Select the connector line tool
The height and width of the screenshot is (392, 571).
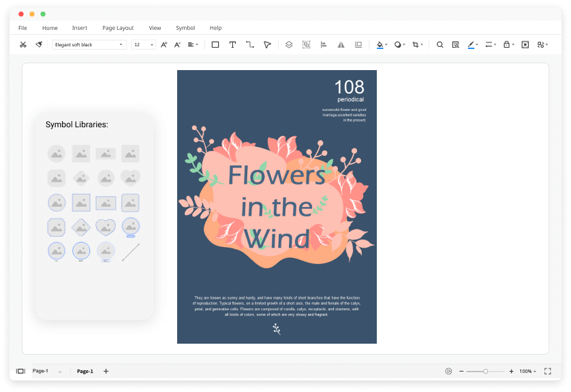coord(250,45)
